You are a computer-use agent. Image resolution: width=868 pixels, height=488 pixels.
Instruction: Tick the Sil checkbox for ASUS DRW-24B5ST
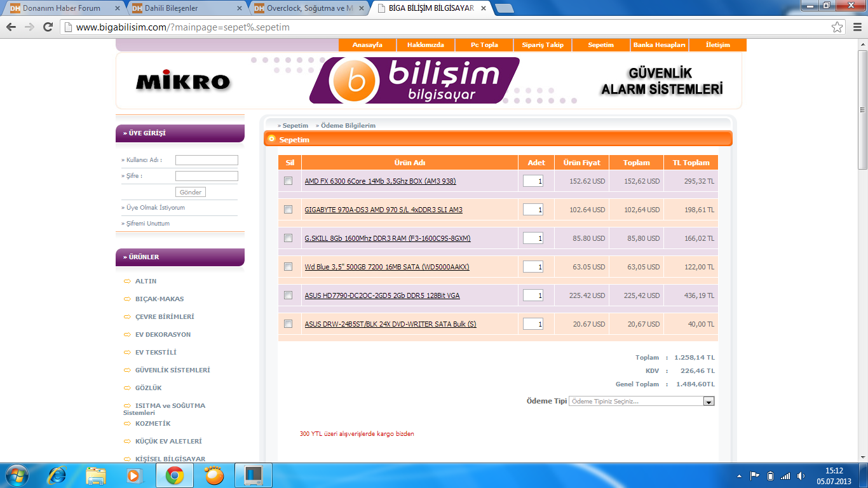pyautogui.click(x=288, y=323)
